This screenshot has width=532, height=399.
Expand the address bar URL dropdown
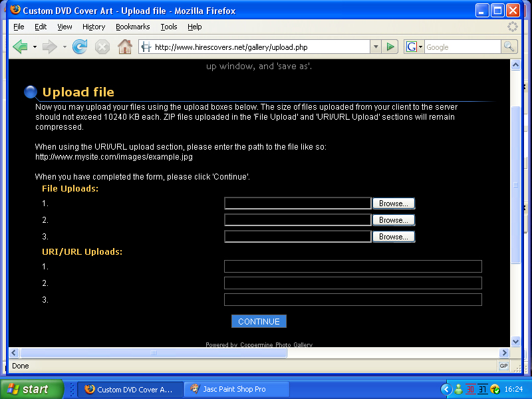[x=376, y=47]
